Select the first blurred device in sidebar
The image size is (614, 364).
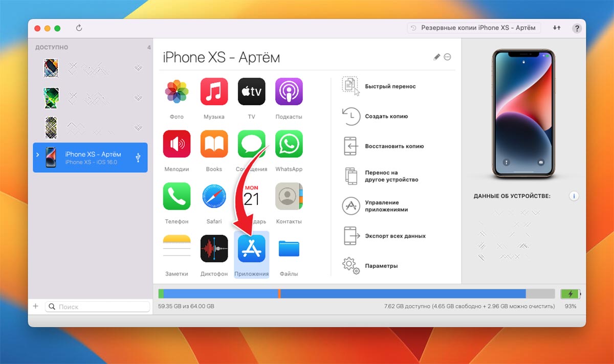point(90,68)
